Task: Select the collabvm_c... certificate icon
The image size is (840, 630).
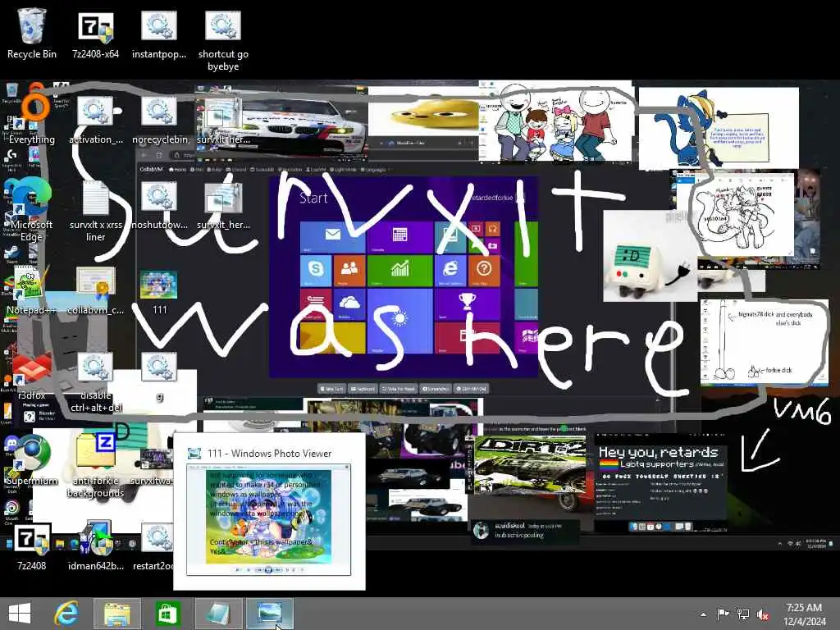Action: pyautogui.click(x=95, y=290)
